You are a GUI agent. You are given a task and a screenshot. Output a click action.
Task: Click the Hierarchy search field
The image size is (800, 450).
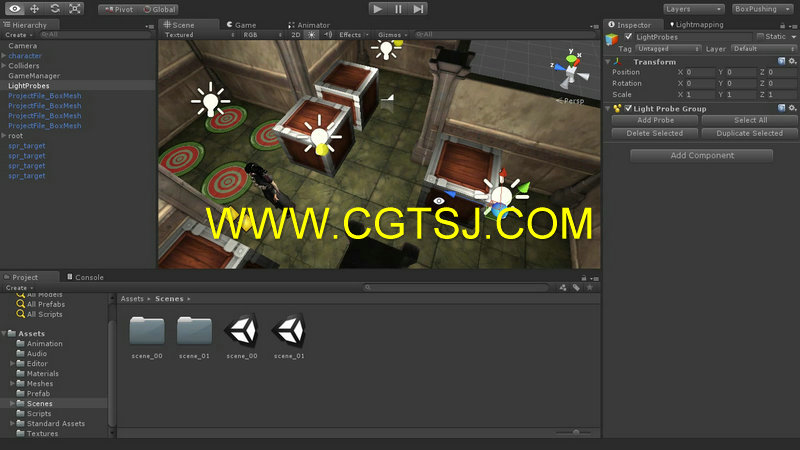95,35
